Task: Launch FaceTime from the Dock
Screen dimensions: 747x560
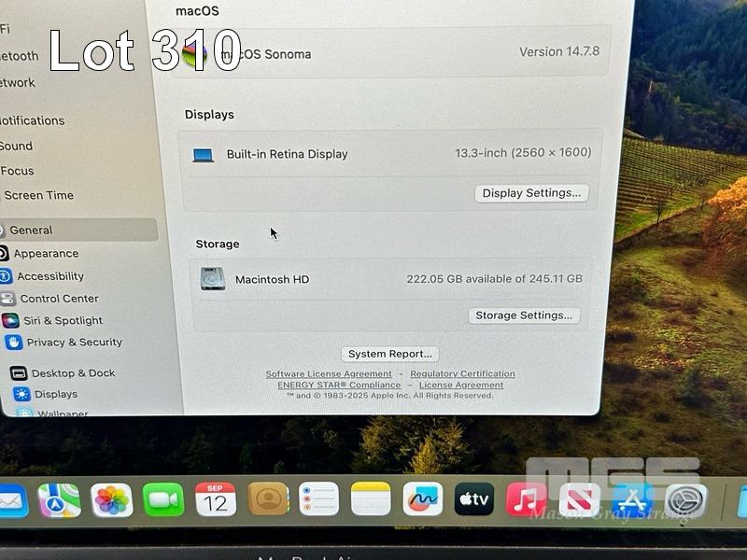Action: (x=163, y=500)
